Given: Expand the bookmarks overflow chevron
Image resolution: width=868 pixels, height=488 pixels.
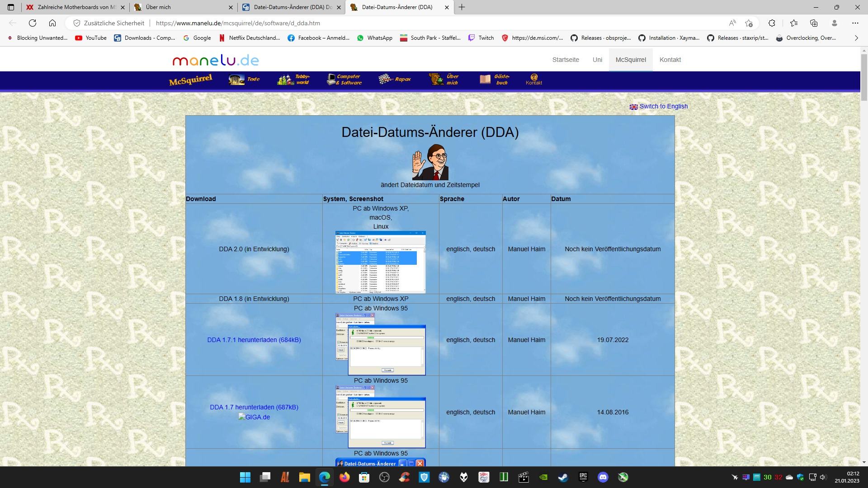Looking at the screenshot, I should coord(856,38).
